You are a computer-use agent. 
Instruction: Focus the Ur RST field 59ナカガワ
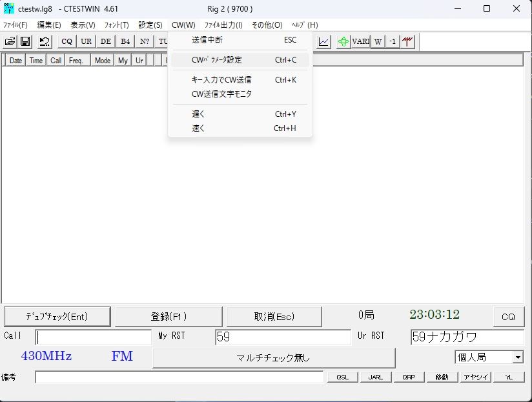pyautogui.click(x=467, y=337)
